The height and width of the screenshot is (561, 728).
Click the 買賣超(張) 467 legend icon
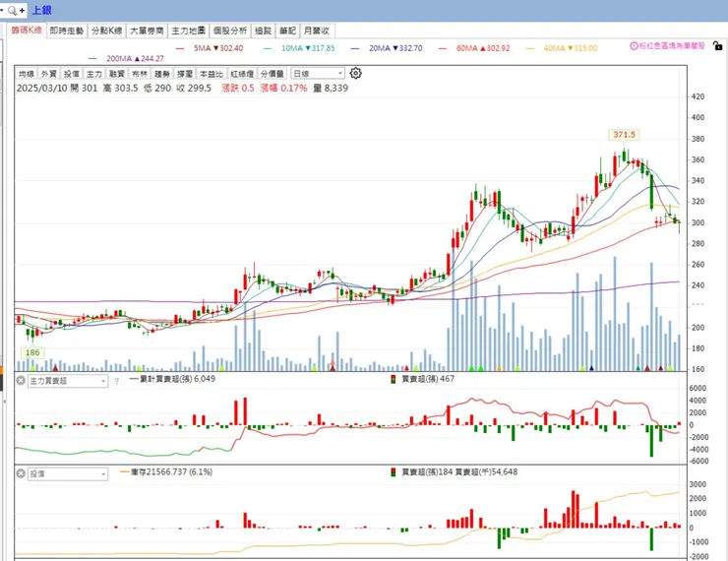point(394,379)
